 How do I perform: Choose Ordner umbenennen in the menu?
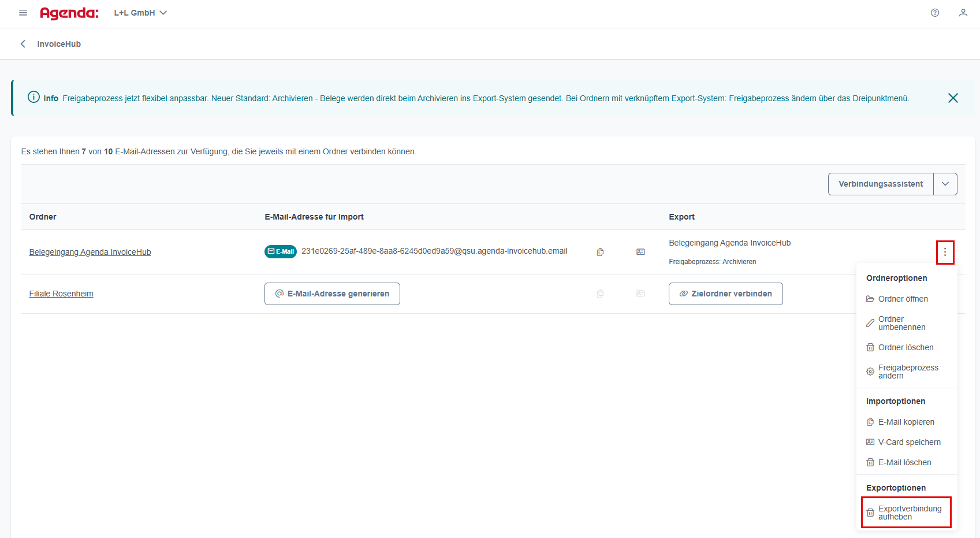pyautogui.click(x=901, y=323)
